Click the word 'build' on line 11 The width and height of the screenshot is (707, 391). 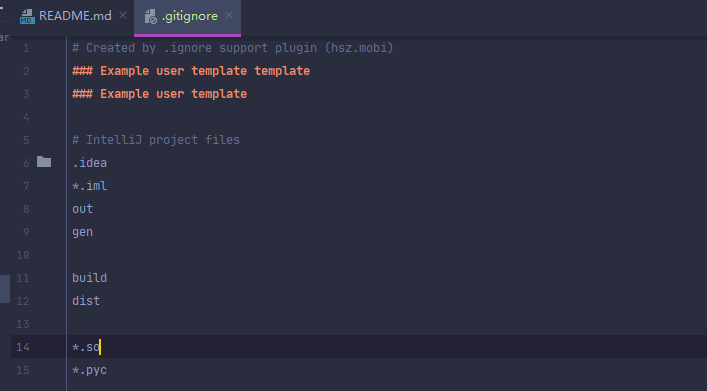(89, 278)
